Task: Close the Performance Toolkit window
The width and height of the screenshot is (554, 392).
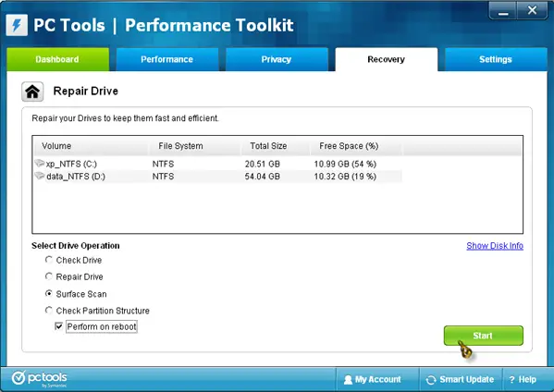Action: click(x=532, y=10)
